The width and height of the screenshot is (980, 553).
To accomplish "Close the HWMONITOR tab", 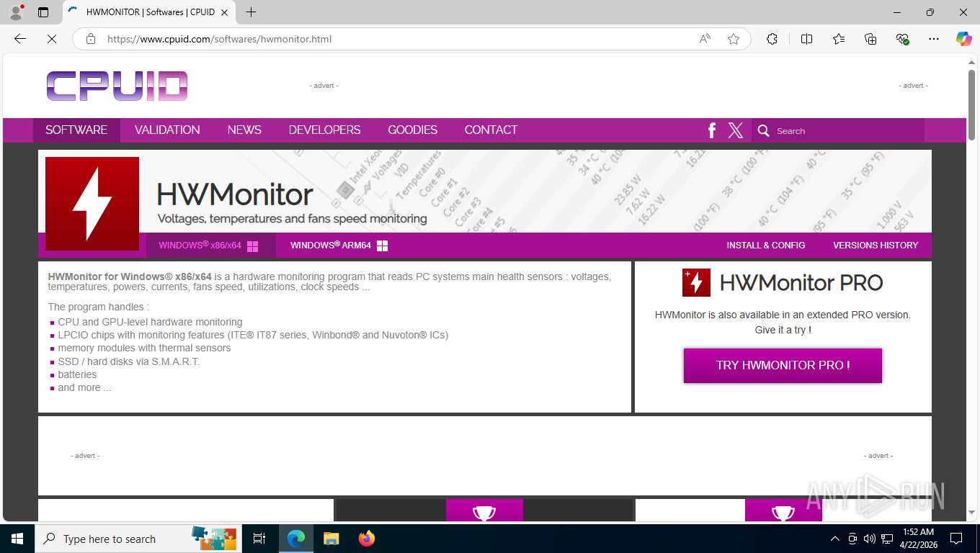I will [225, 12].
